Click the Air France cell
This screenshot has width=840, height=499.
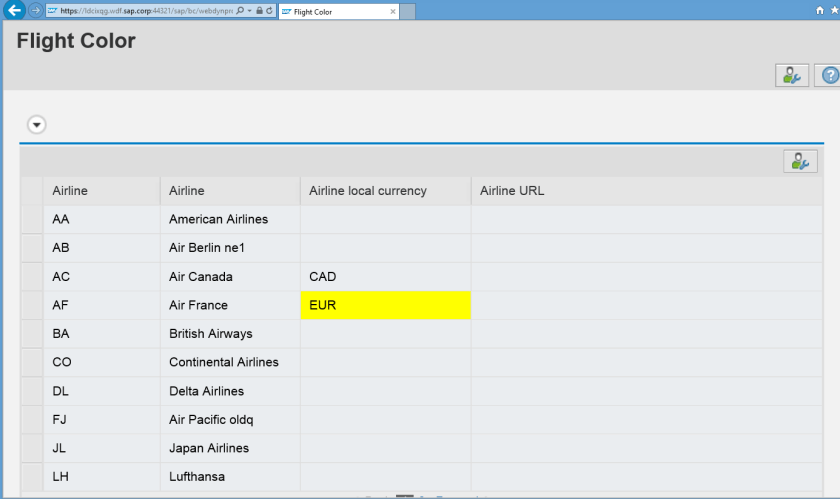tap(230, 305)
